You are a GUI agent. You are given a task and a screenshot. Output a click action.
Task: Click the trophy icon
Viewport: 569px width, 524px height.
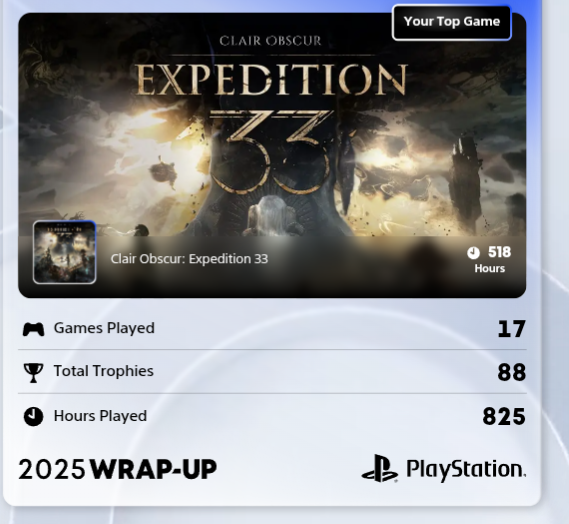click(x=33, y=372)
